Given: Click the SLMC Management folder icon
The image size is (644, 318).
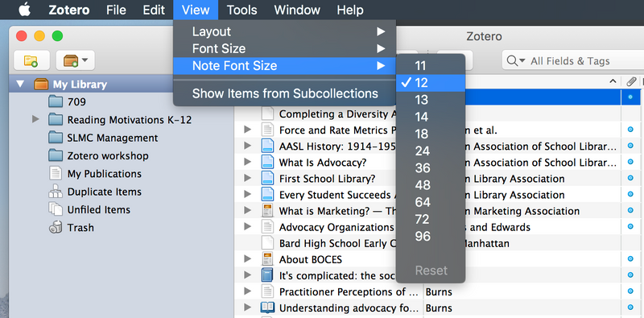Looking at the screenshot, I should pyautogui.click(x=55, y=138).
